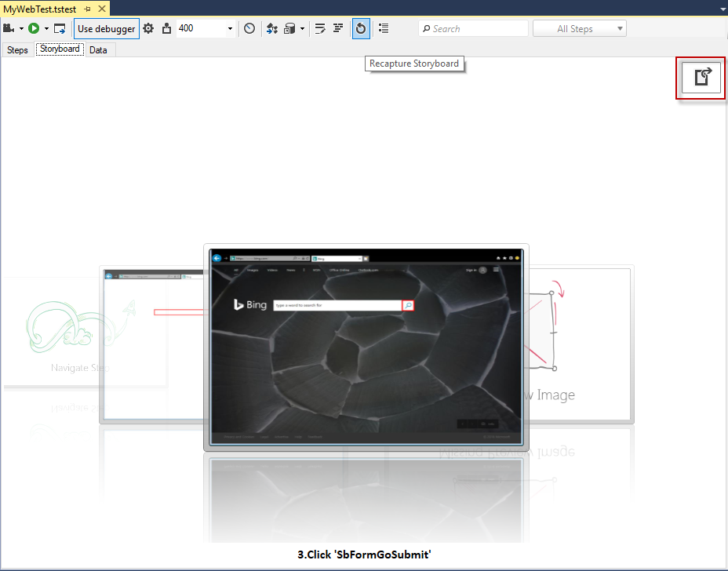Click the Search steps field

point(473,29)
